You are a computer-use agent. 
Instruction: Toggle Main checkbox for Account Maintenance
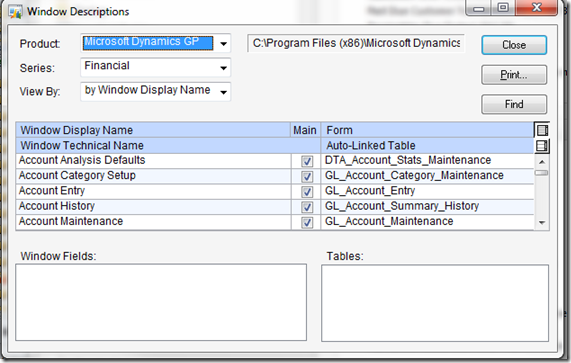click(307, 222)
